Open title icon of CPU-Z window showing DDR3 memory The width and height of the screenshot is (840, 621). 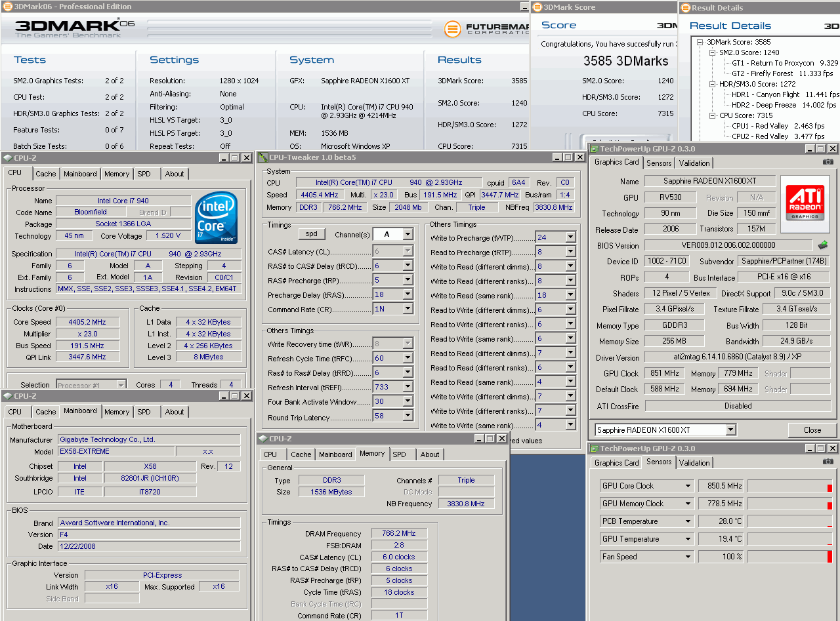(264, 438)
